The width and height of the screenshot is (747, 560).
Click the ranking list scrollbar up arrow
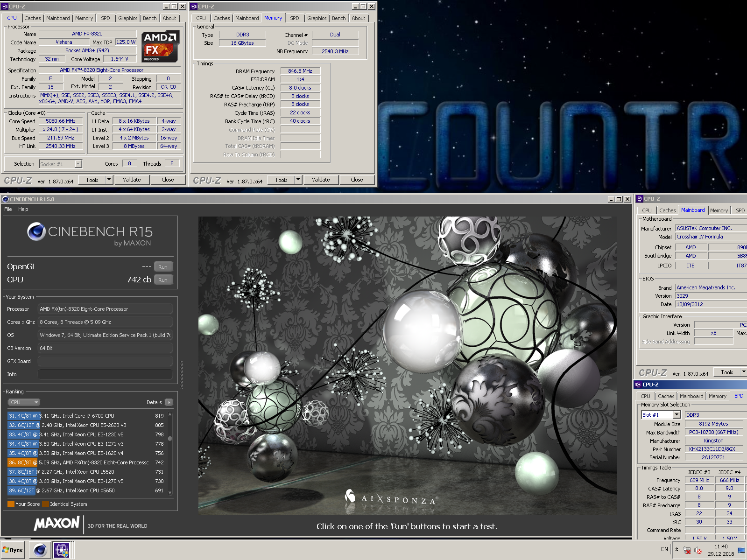[x=170, y=414]
